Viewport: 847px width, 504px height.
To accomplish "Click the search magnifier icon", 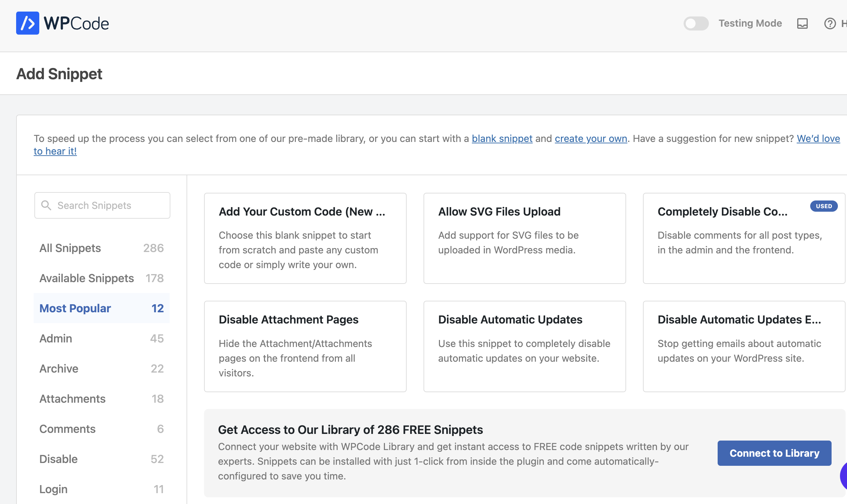I will coord(46,205).
